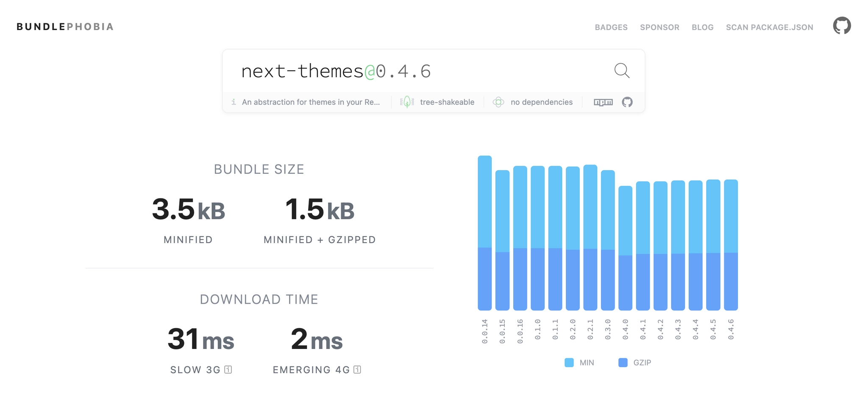Select the bar for version 0.4.4
Viewport: 868px width, 402px height.
pyautogui.click(x=696, y=246)
